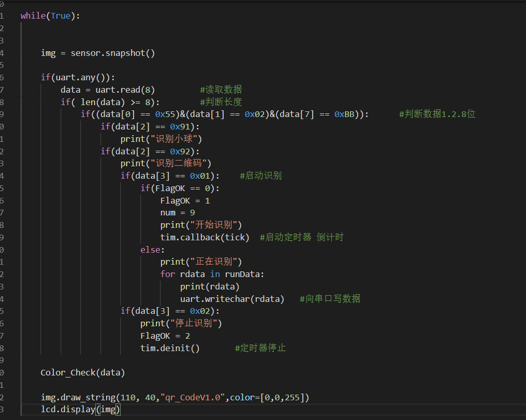Click the "lcd.display(img)" line
Image resolution: width=526 pixels, height=420 pixels.
80,410
